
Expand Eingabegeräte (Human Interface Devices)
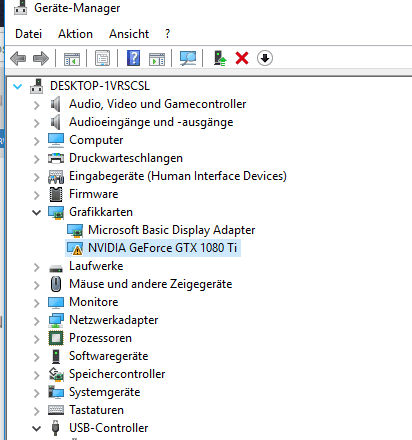(36, 177)
